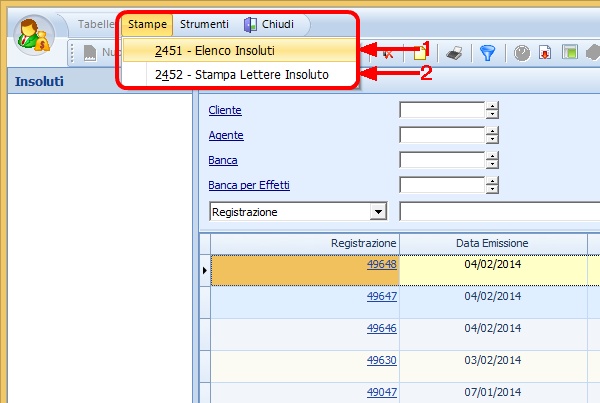
Task: Click the gray round clock icon
Action: pyautogui.click(x=522, y=52)
